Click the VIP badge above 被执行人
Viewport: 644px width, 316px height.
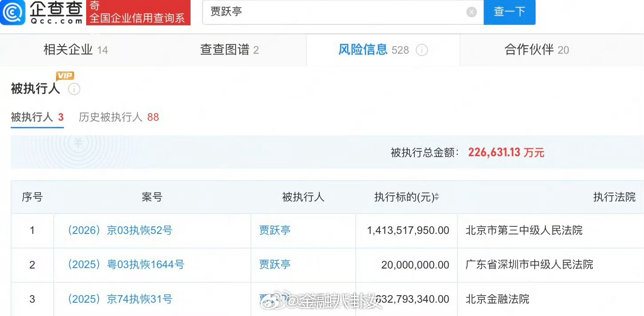65,75
